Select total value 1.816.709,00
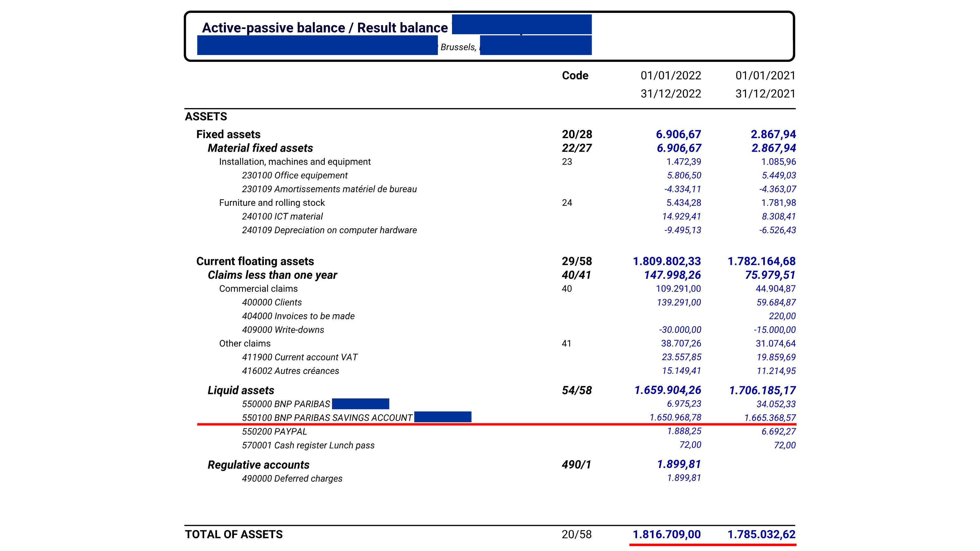The height and width of the screenshot is (551, 980). coord(667,534)
